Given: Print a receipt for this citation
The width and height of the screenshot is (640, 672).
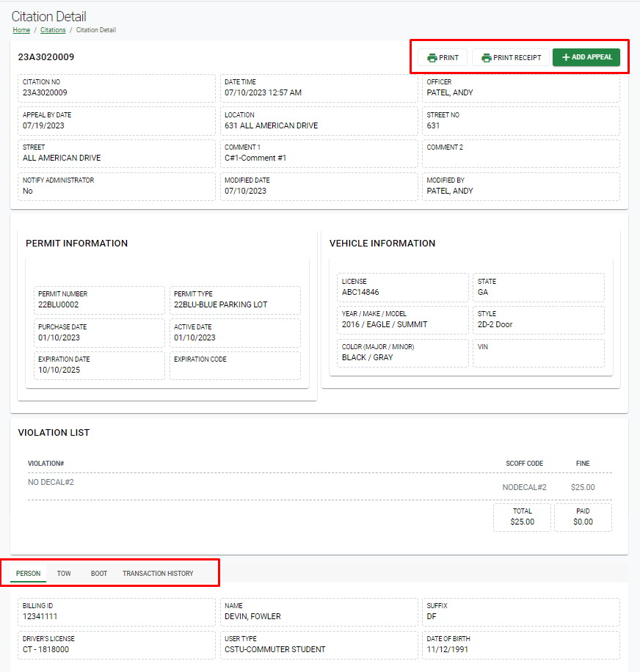Looking at the screenshot, I should (510, 56).
